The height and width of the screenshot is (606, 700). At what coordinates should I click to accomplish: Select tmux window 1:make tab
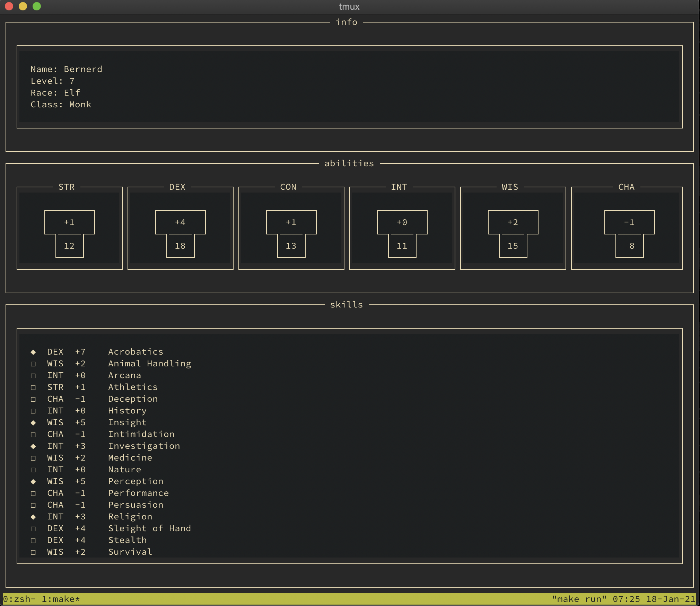[x=60, y=599]
